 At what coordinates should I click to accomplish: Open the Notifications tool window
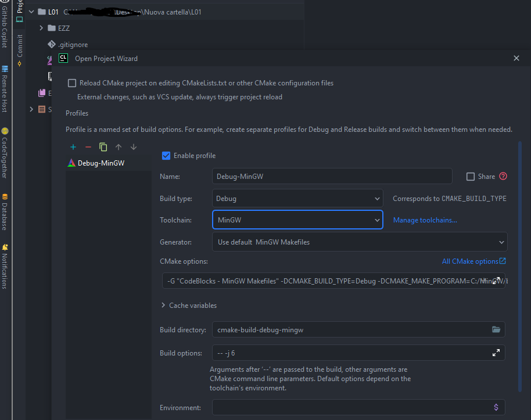(5, 266)
